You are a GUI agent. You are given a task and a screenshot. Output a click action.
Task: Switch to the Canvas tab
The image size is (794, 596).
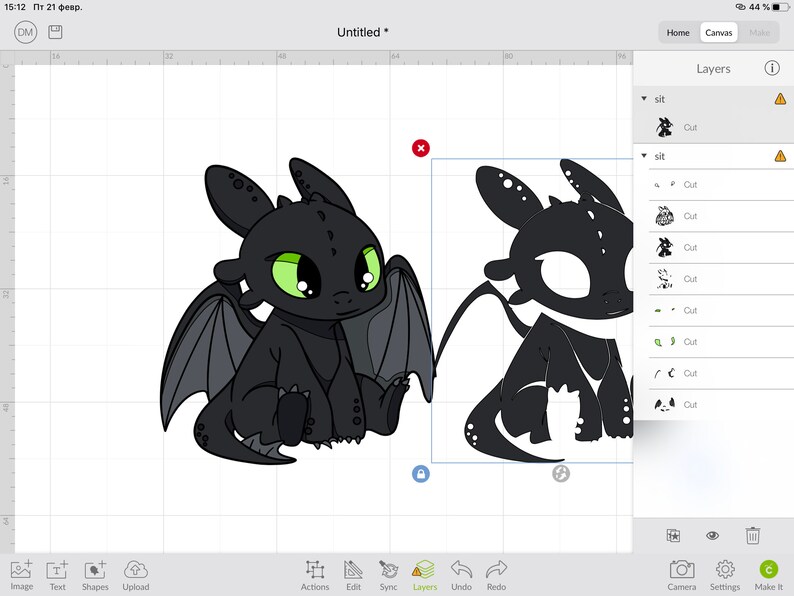pos(719,32)
